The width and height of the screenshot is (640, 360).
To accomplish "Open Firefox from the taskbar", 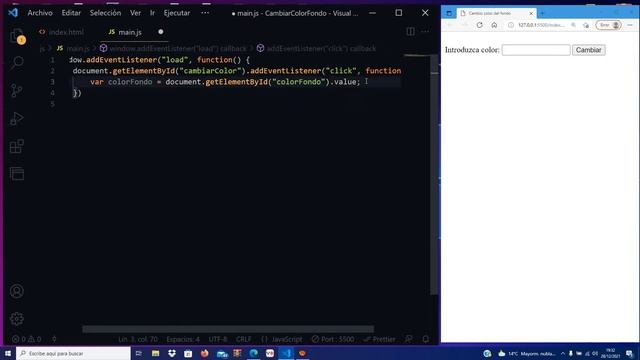I will (x=204, y=353).
